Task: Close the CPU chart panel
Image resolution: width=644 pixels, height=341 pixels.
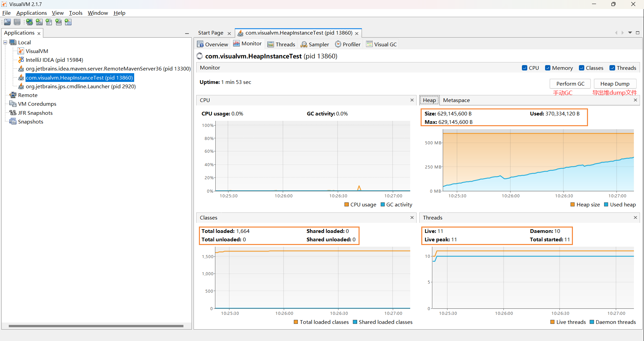Action: coord(412,100)
